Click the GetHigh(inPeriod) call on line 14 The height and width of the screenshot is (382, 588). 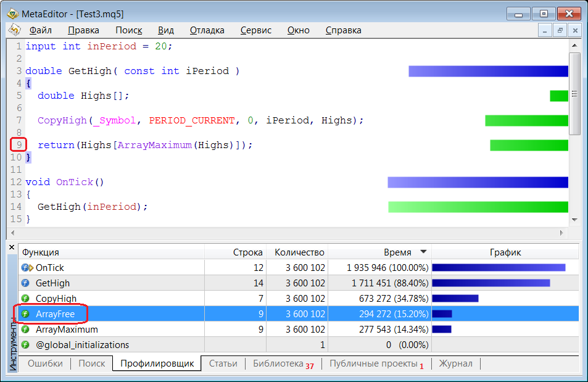93,207
